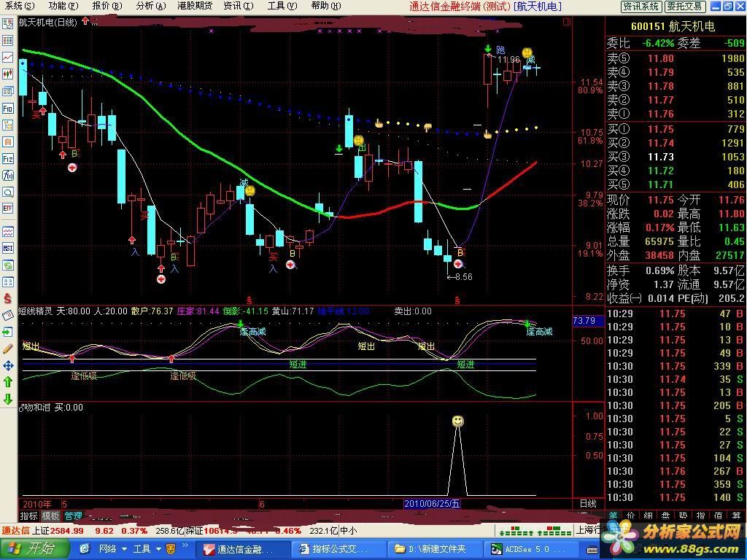Click the Internet Explorer quick launch icon
This screenshot has width=747, height=560.
85,549
